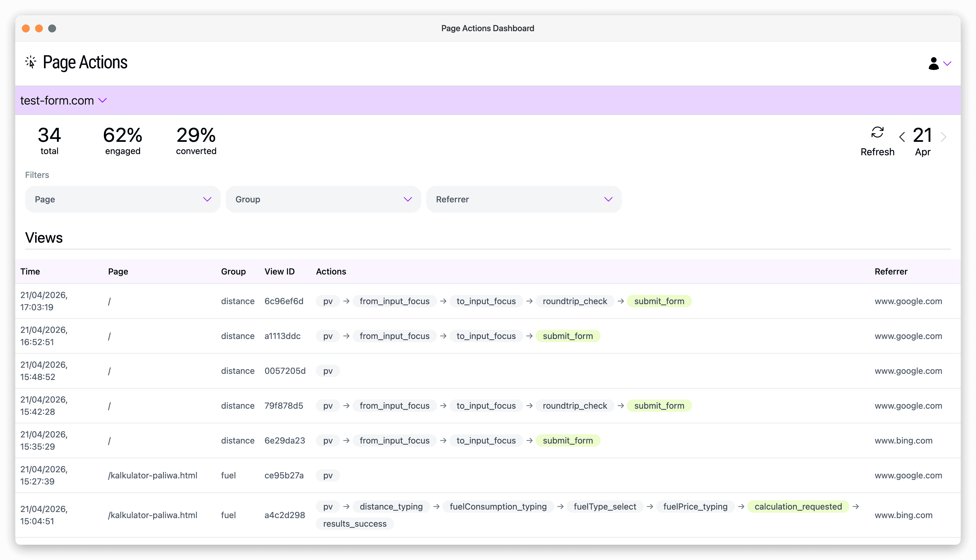The width and height of the screenshot is (976, 560).
Task: Click the fuelType_select action badge
Action: (x=604, y=507)
